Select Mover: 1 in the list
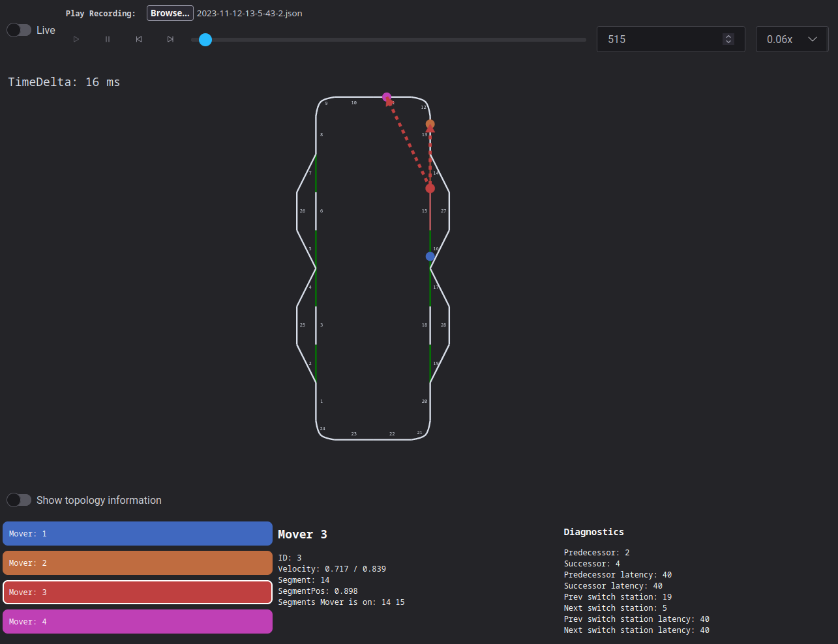The width and height of the screenshot is (838, 644). click(138, 533)
